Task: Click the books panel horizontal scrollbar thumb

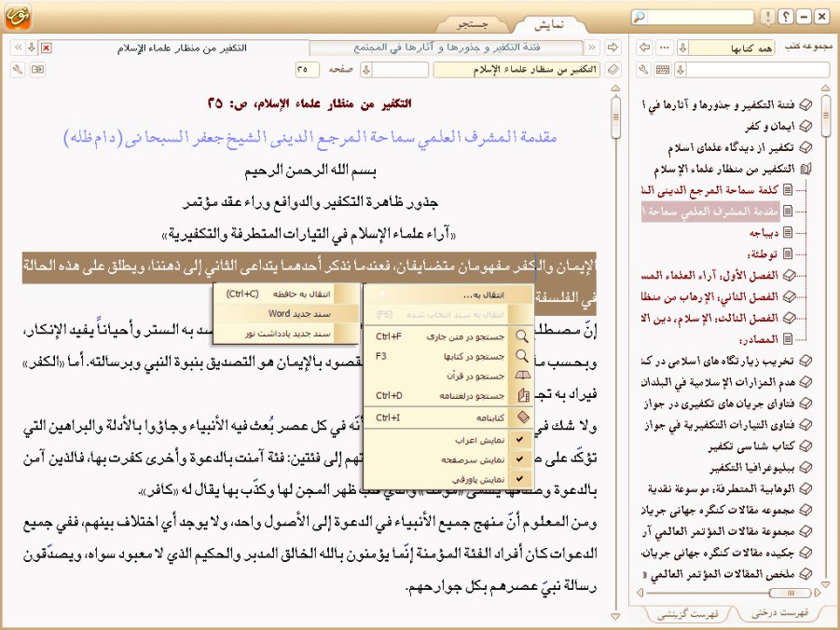Action: point(790,593)
